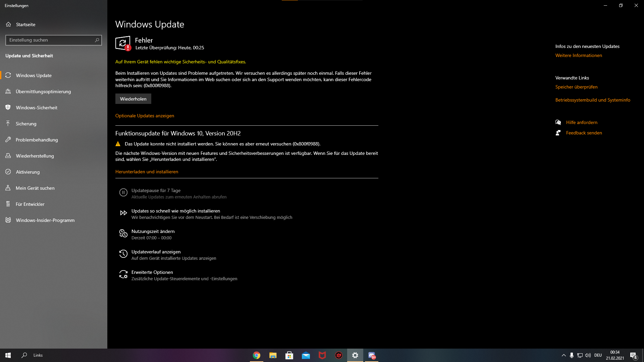The height and width of the screenshot is (362, 644).
Task: Open the Problembehandlung page
Action: [x=54, y=140]
